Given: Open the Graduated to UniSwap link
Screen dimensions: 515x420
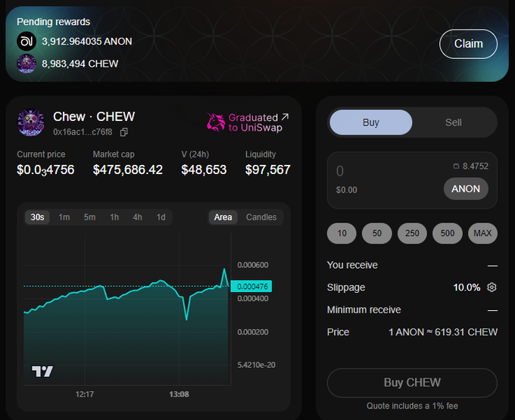Looking at the screenshot, I should coord(248,123).
